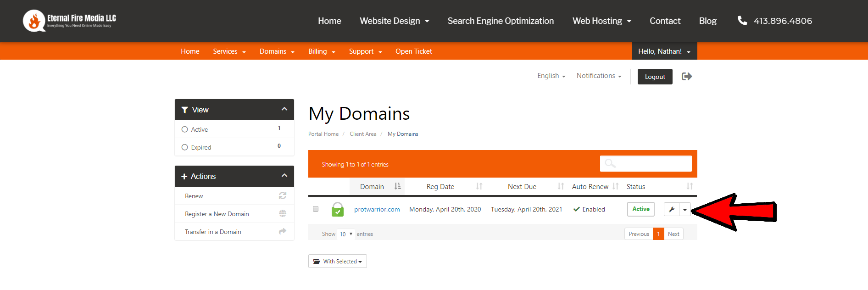Expand the caret next to the wrench button

tap(685, 210)
